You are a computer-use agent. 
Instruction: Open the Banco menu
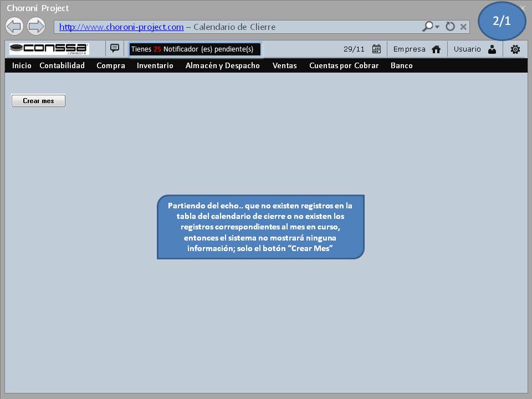click(x=401, y=65)
